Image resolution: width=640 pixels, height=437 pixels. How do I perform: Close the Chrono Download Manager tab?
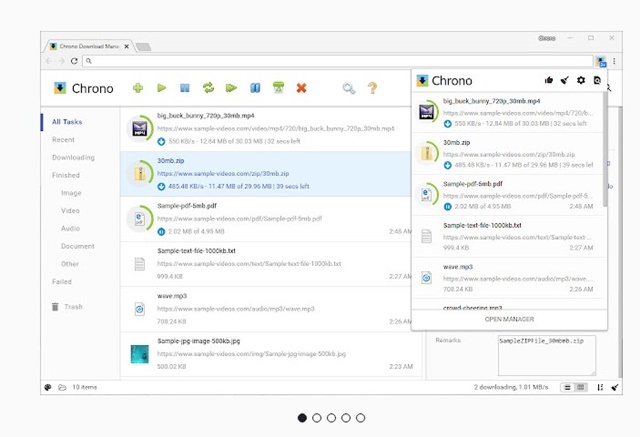(127, 47)
